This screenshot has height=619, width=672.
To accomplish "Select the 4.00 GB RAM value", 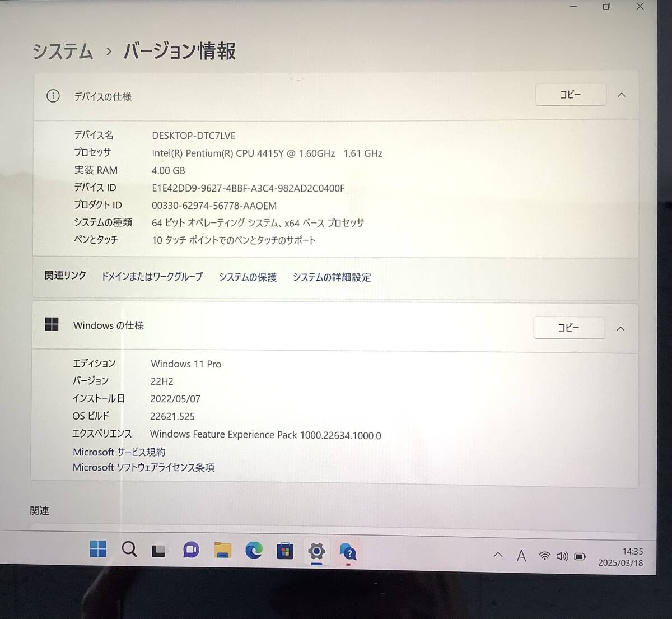I will point(168,170).
